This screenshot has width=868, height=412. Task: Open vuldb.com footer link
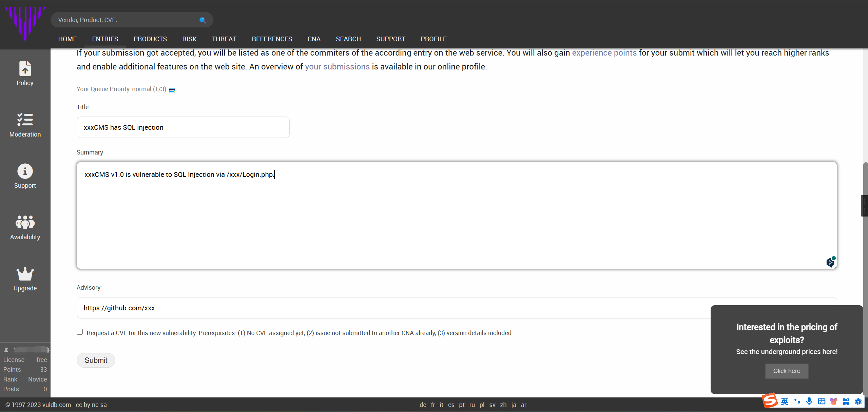(x=57, y=405)
